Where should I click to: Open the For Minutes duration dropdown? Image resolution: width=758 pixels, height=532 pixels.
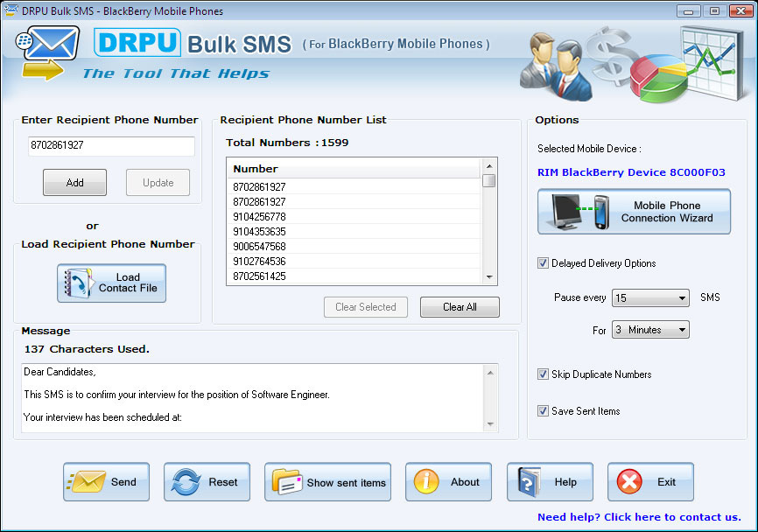tap(650, 330)
